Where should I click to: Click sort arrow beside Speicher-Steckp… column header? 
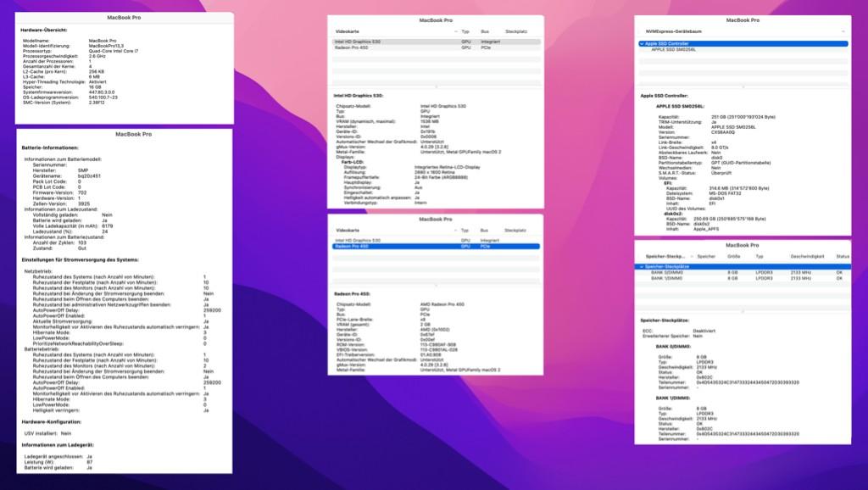pyautogui.click(x=692, y=256)
